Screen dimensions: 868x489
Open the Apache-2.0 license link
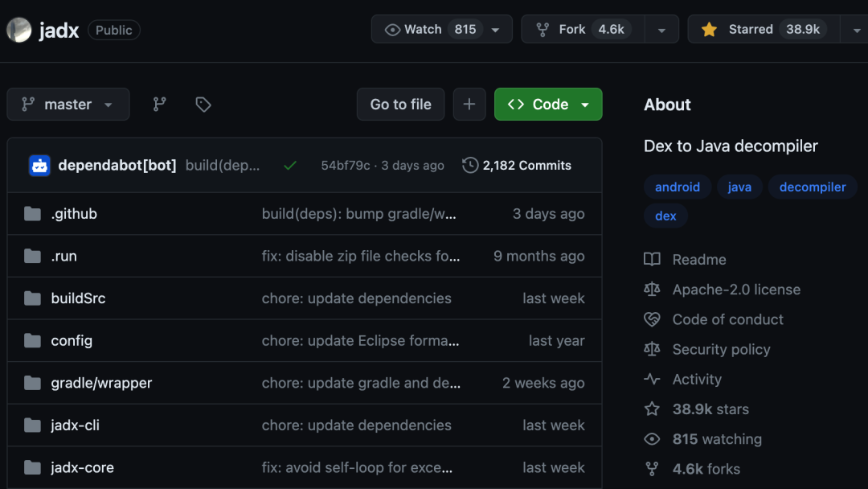[x=736, y=289]
